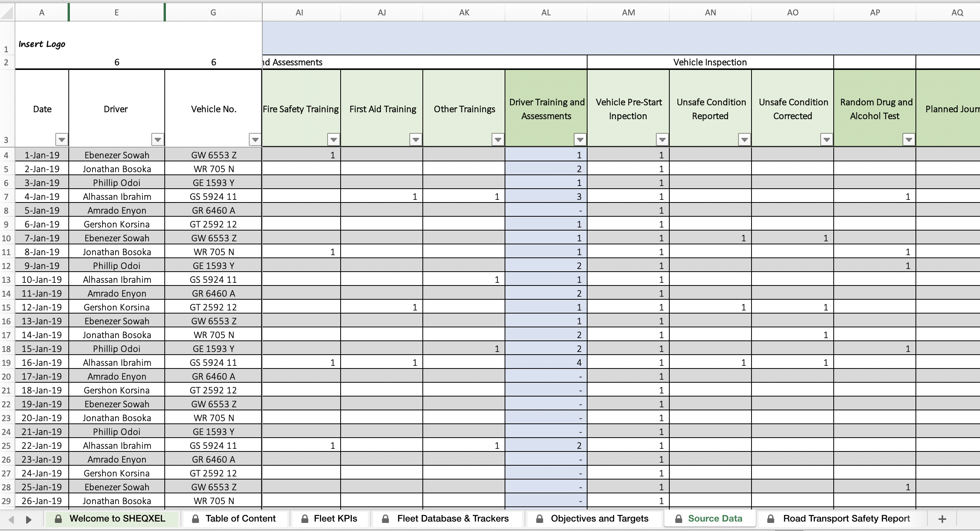
Task: Click Vehicle Pre-Start Inspection value in row 29
Action: click(628, 501)
